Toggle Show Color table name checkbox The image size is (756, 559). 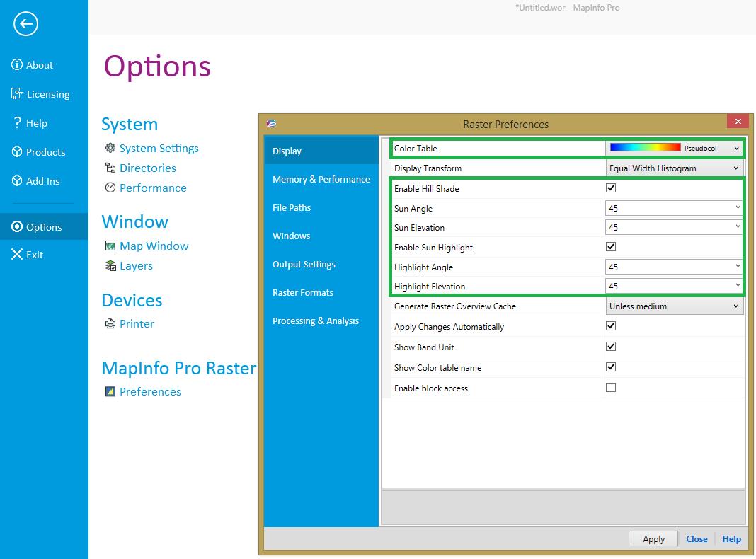(x=611, y=367)
